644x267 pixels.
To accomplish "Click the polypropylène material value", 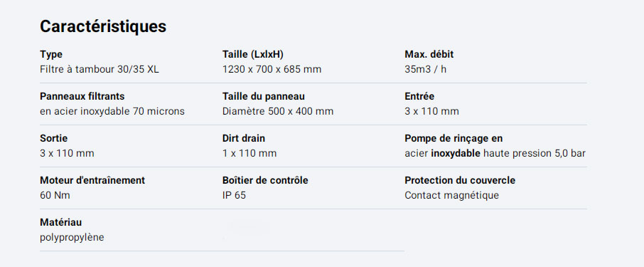I will pos(72,238).
